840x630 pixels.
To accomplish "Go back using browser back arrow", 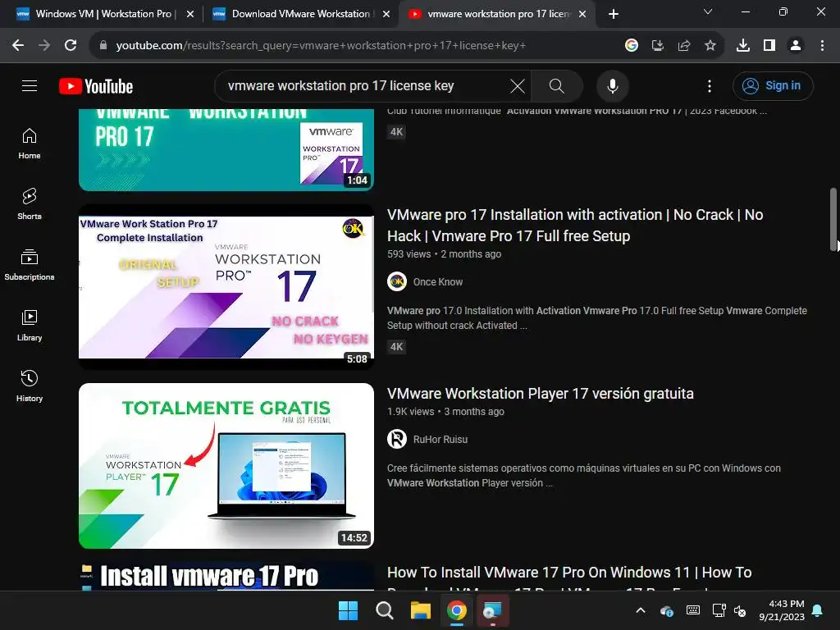I will (x=18, y=46).
